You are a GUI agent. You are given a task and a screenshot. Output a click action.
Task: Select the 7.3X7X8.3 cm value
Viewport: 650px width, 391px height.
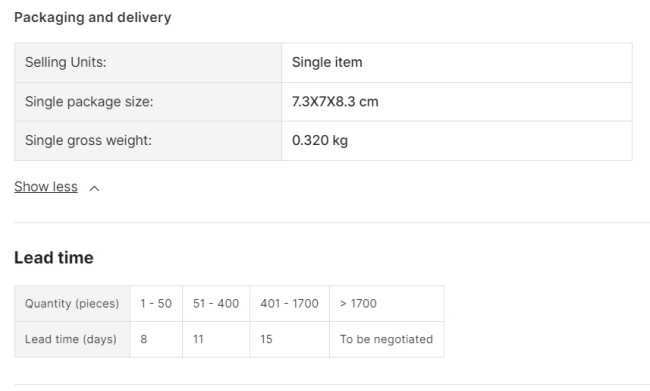click(x=335, y=102)
